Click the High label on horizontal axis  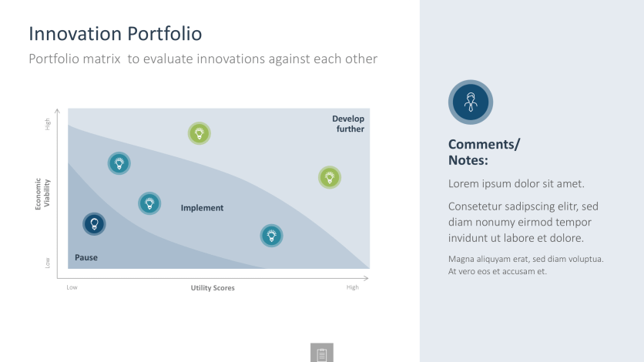pyautogui.click(x=352, y=287)
